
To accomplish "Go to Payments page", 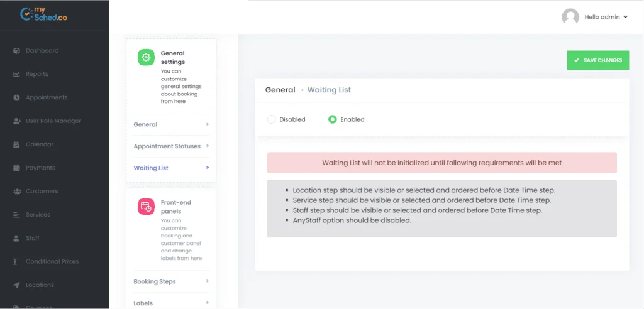I will (x=40, y=168).
